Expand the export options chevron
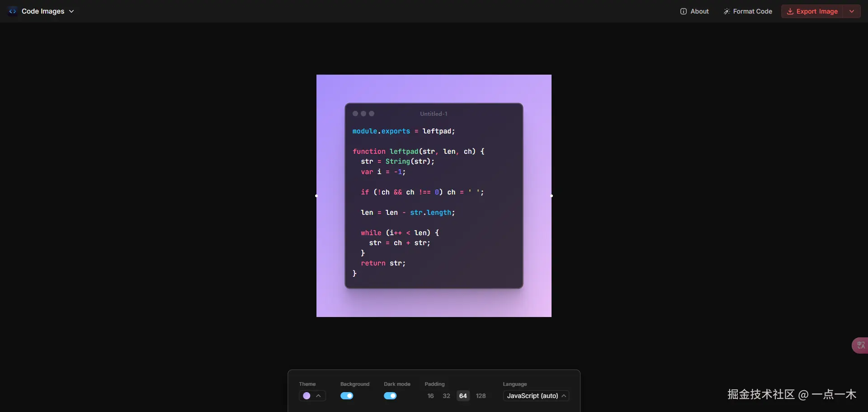 click(852, 11)
